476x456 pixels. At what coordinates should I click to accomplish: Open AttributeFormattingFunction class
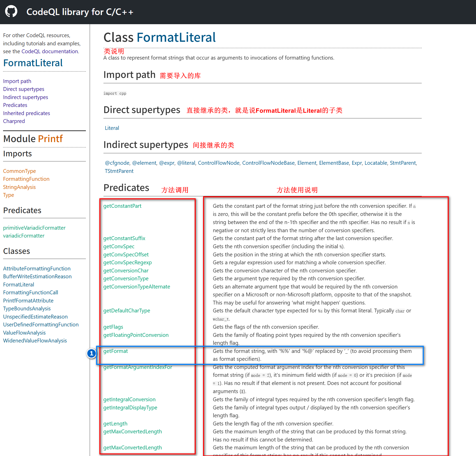point(37,269)
